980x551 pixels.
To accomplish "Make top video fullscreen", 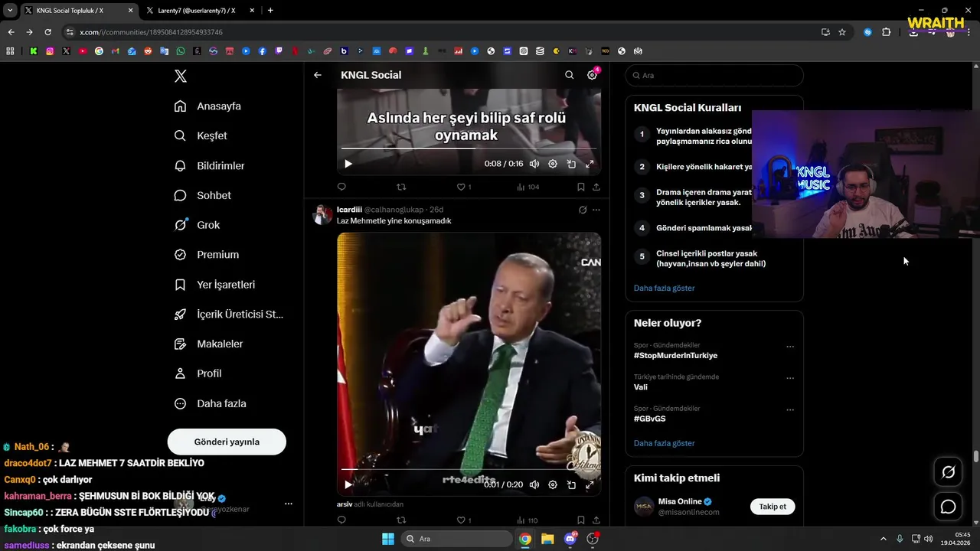I will pyautogui.click(x=590, y=164).
